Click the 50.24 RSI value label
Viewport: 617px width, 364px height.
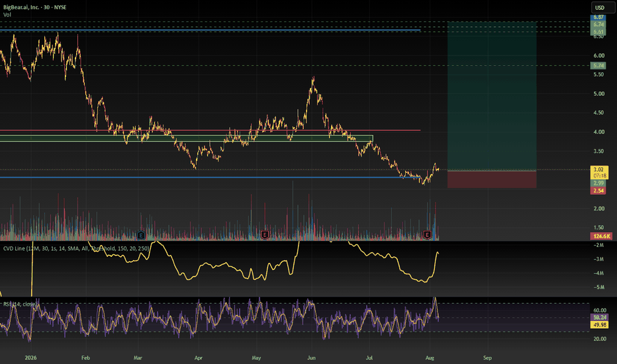(600, 317)
